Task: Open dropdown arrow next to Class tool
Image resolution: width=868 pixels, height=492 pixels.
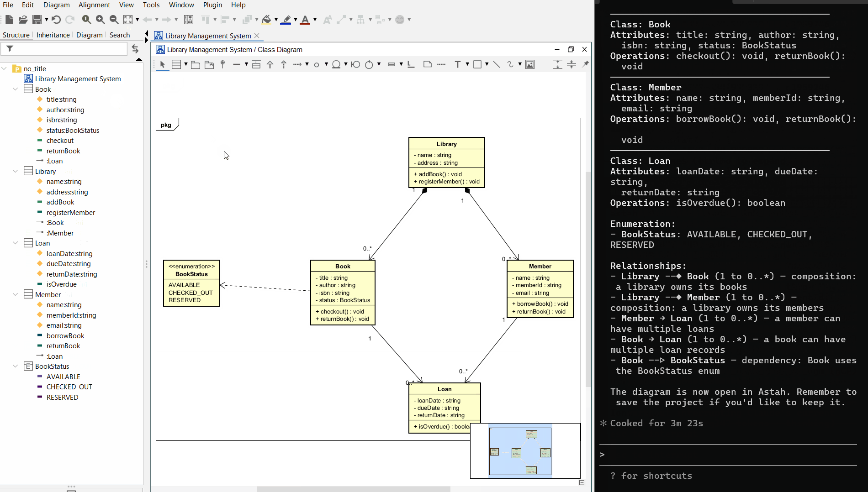Action: click(186, 64)
